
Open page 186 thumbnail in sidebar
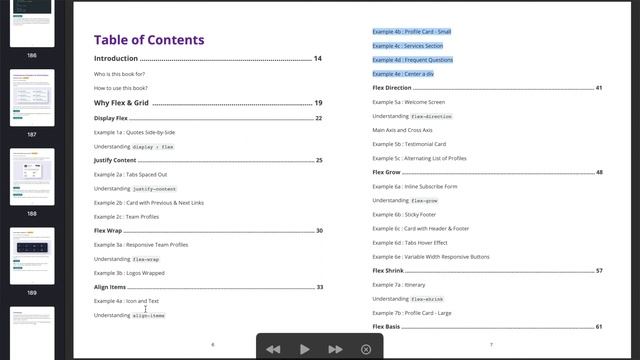32,23
